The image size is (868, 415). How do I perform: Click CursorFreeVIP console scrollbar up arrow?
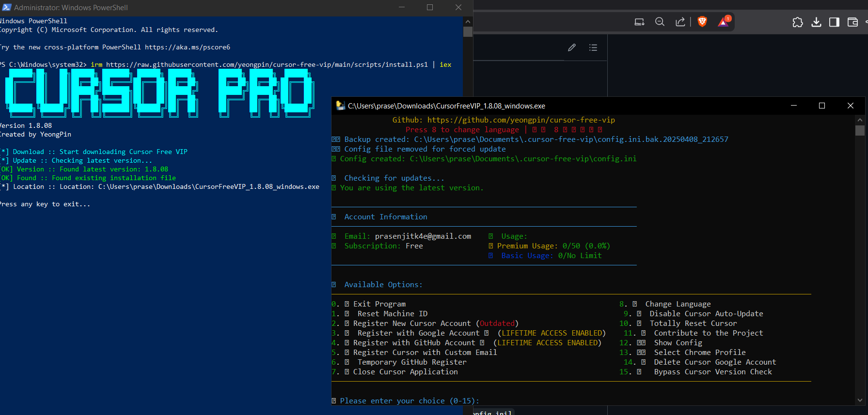(860, 120)
